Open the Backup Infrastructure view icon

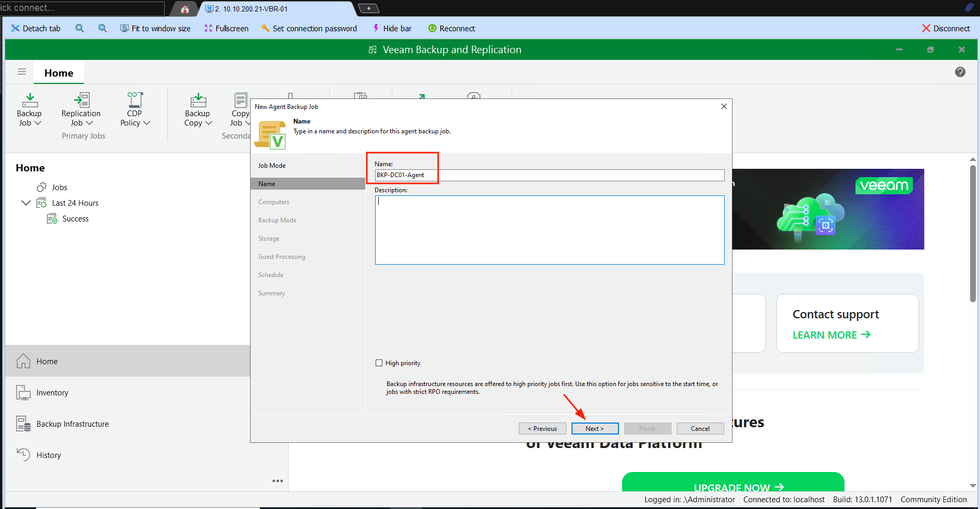click(x=23, y=424)
